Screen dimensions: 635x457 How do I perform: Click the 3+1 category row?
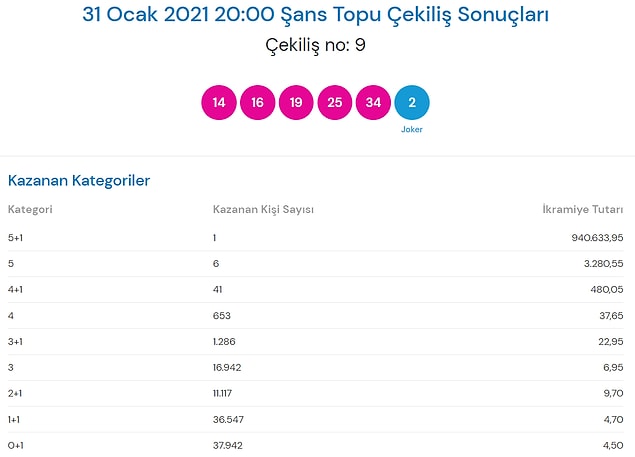[315, 342]
